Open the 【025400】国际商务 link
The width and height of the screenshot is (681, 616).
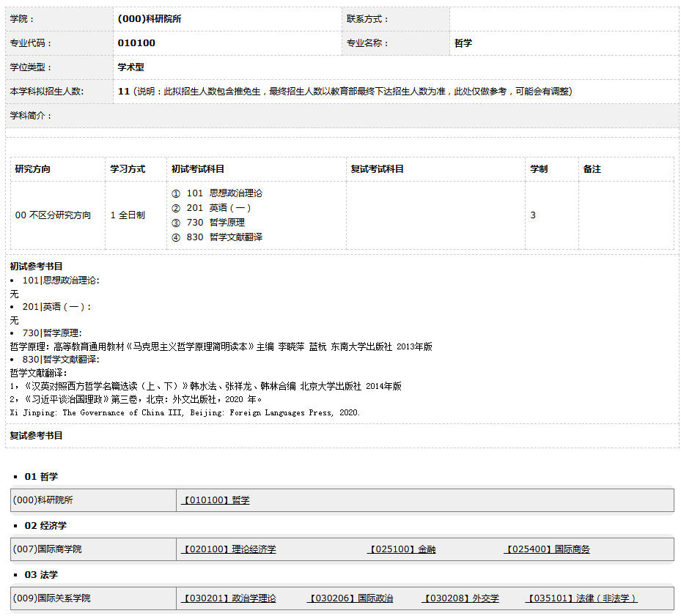548,549
